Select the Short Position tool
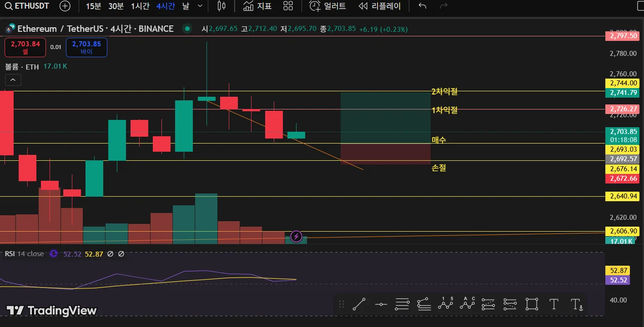This screenshot has width=644, height=327. coord(510,304)
